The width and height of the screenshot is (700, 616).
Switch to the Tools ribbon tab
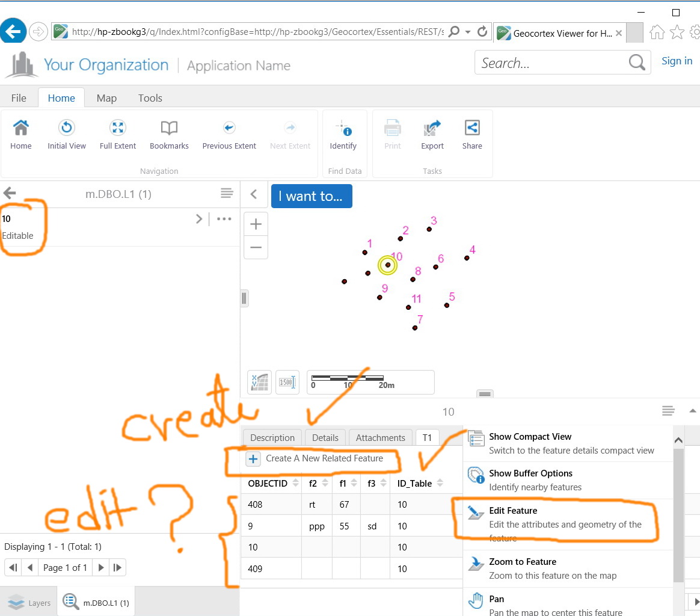(x=150, y=98)
